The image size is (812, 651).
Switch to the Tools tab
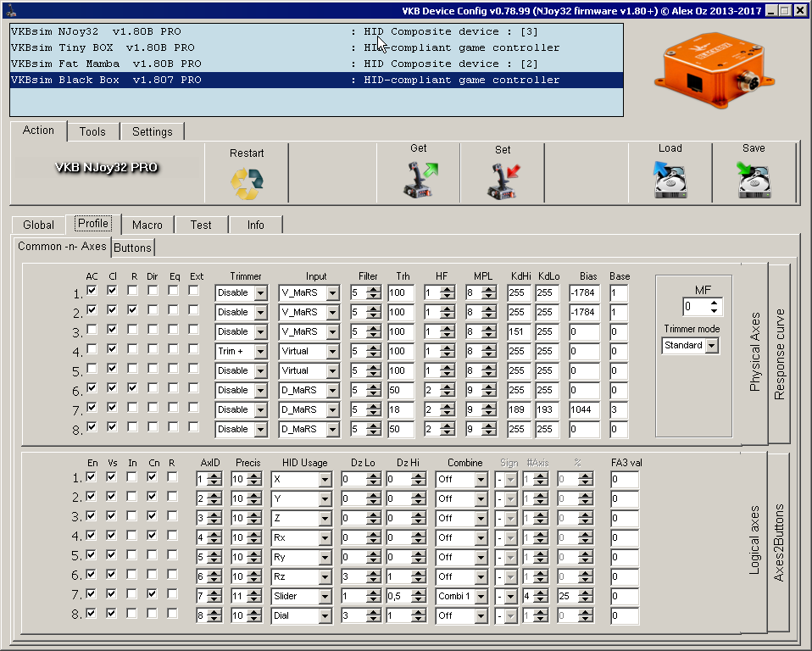click(92, 131)
